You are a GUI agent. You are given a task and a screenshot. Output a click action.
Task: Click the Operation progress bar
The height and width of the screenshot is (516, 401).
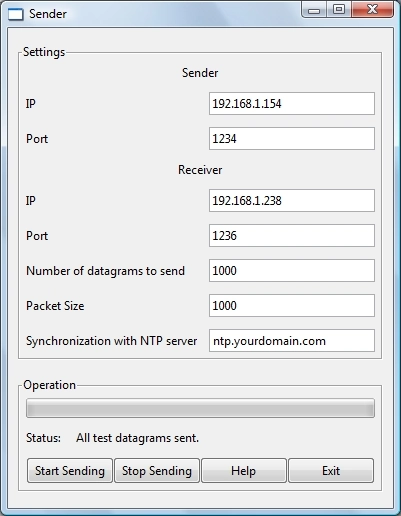[200, 408]
